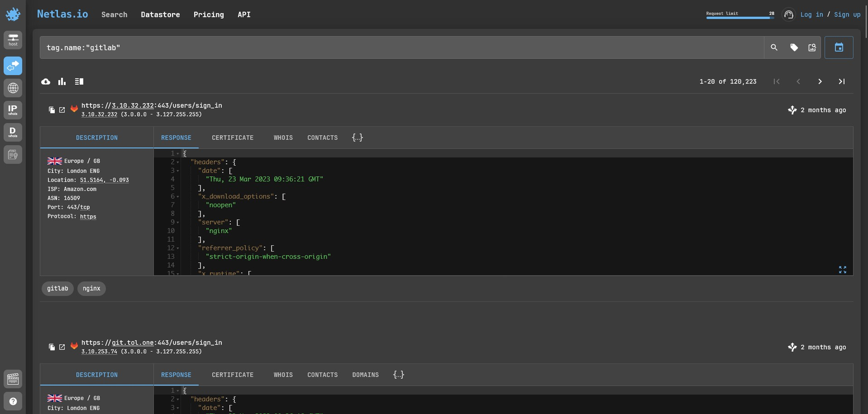Image resolution: width=868 pixels, height=414 pixels.
Task: Copy the first result URL
Action: (x=52, y=110)
